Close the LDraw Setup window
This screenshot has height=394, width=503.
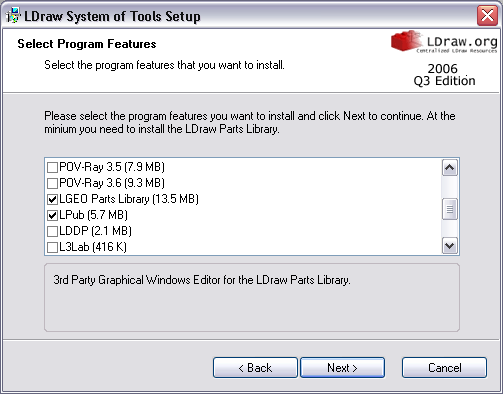487,15
